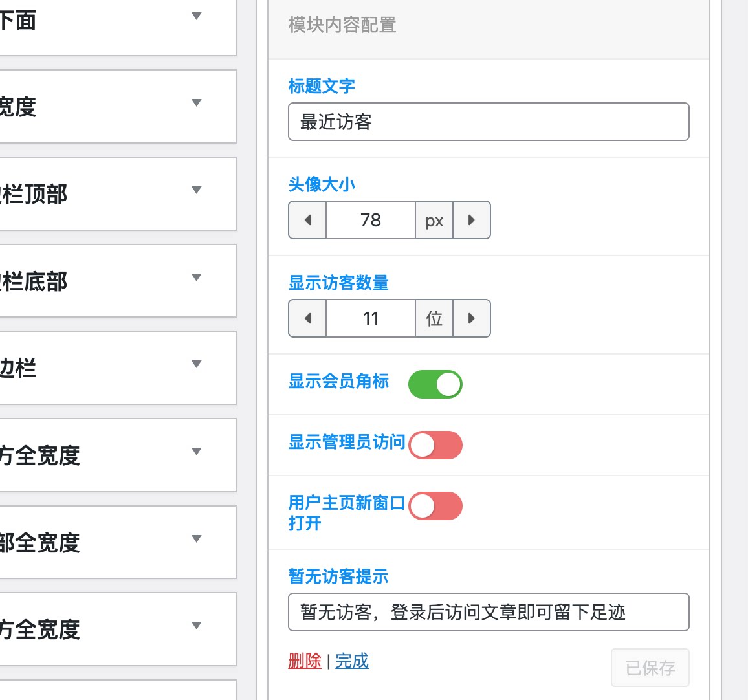Click the 显示访客数量 label
The height and width of the screenshot is (700, 748).
(338, 283)
